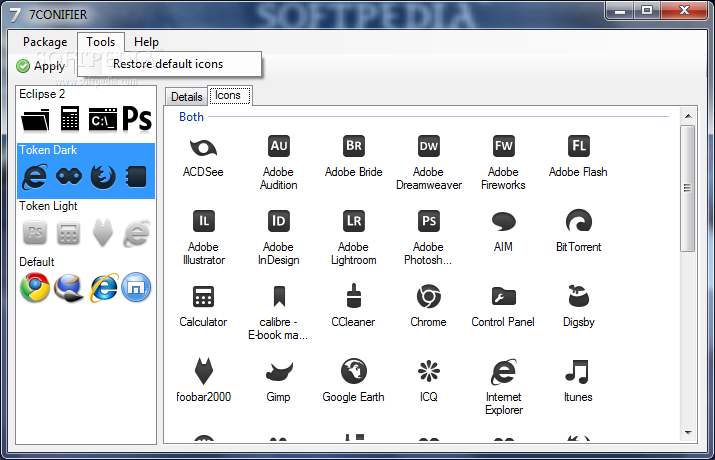Select the ICQ flower icon
Image resolution: width=715 pixels, height=460 pixels.
429,371
